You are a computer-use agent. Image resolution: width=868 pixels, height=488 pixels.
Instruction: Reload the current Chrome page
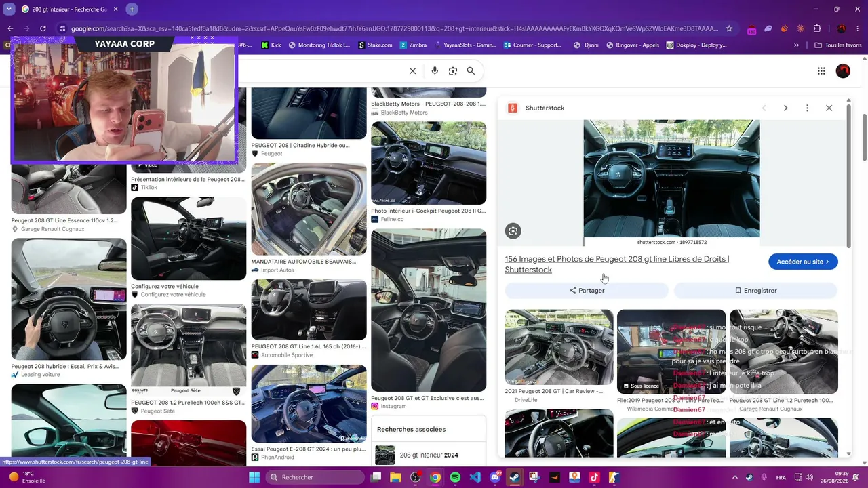(x=43, y=28)
